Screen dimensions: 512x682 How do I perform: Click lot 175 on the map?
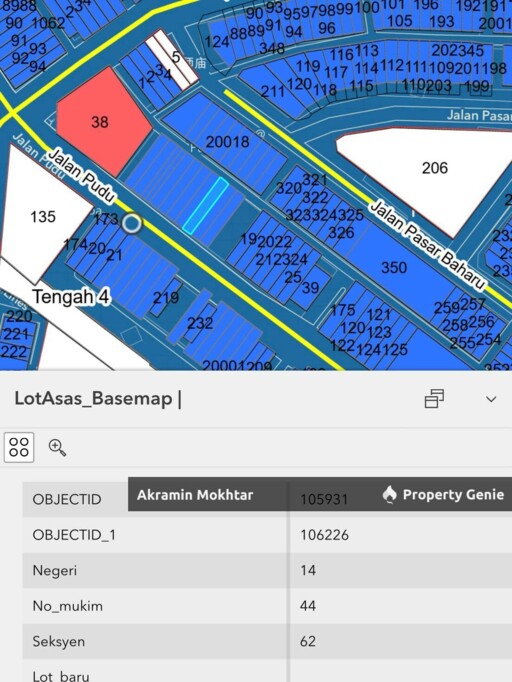[343, 310]
